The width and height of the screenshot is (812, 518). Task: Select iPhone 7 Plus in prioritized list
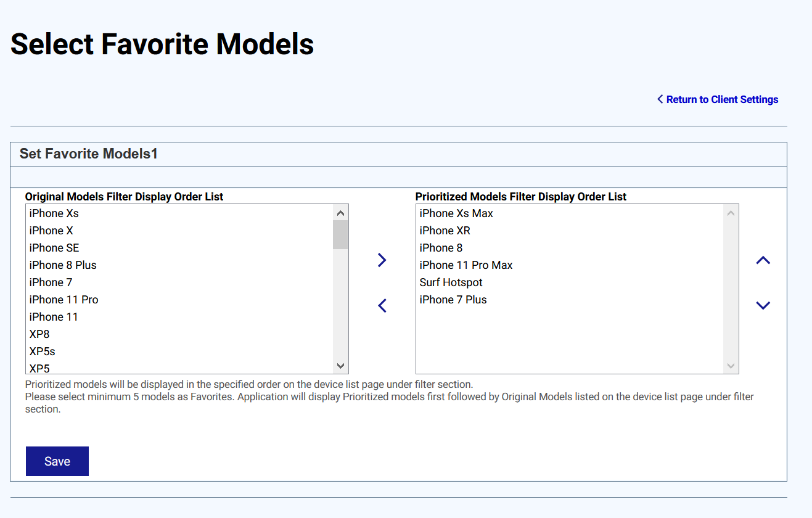pos(453,300)
